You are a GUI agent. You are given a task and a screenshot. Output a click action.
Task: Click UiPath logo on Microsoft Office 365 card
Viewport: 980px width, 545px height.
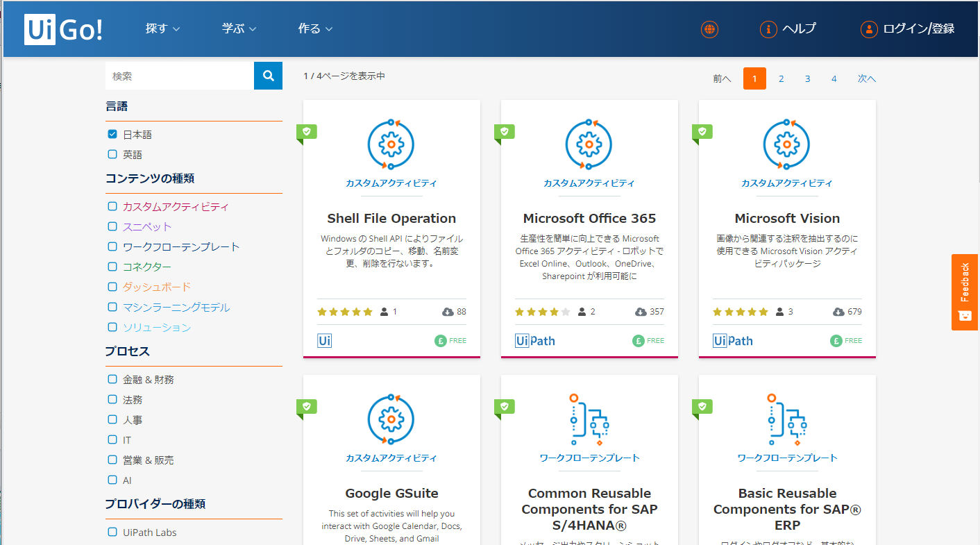coord(535,341)
